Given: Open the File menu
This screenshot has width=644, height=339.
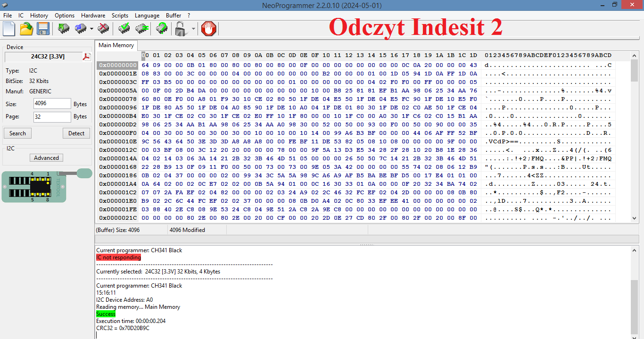Looking at the screenshot, I should (8, 16).
